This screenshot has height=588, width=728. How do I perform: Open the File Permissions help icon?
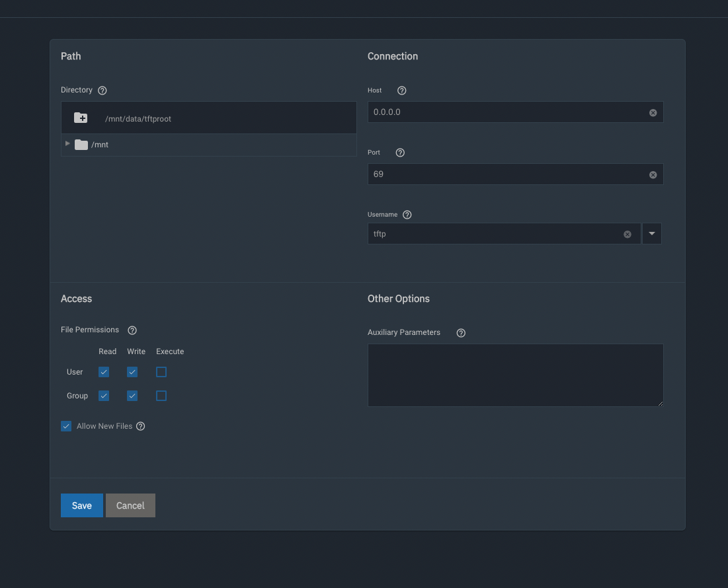coord(132,330)
